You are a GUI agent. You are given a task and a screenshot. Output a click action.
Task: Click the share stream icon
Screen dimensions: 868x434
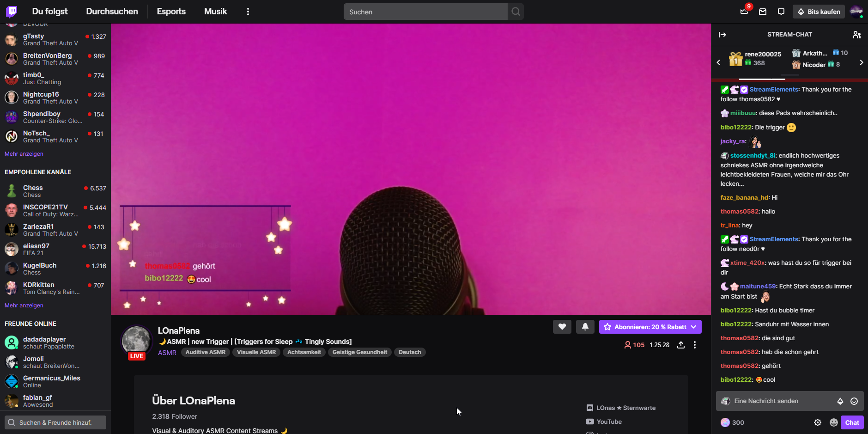[x=681, y=345]
